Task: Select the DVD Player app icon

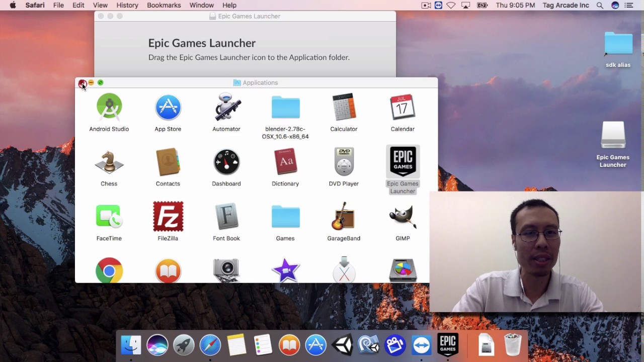Action: [344, 162]
